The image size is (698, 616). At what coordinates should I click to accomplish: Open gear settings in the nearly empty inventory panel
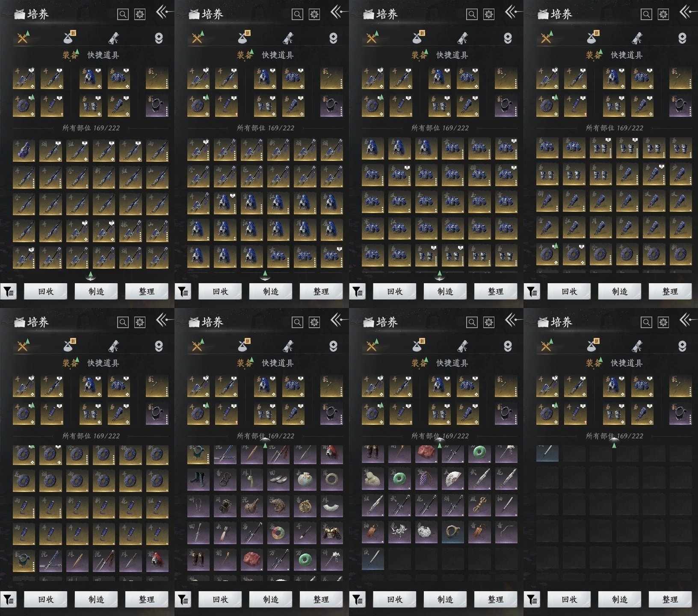coord(663,322)
